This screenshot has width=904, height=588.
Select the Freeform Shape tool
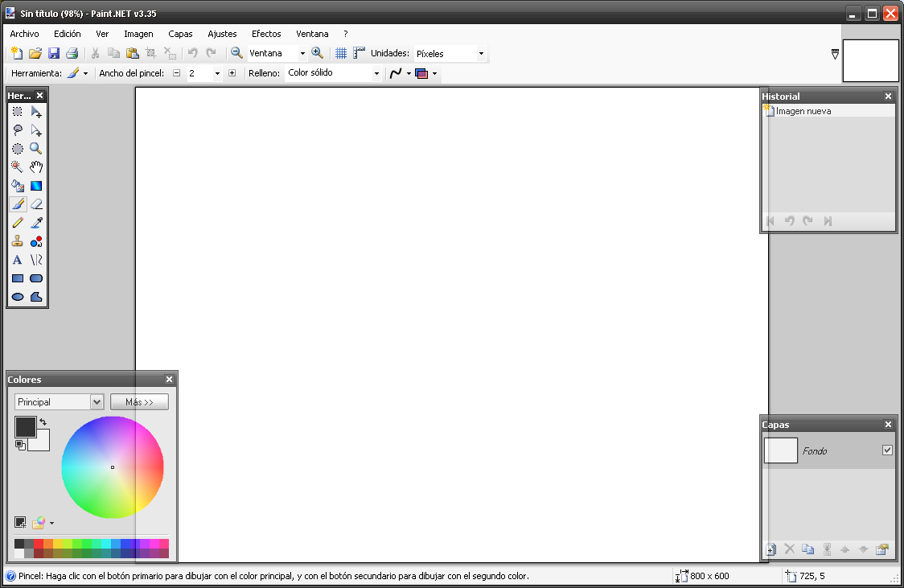(36, 297)
